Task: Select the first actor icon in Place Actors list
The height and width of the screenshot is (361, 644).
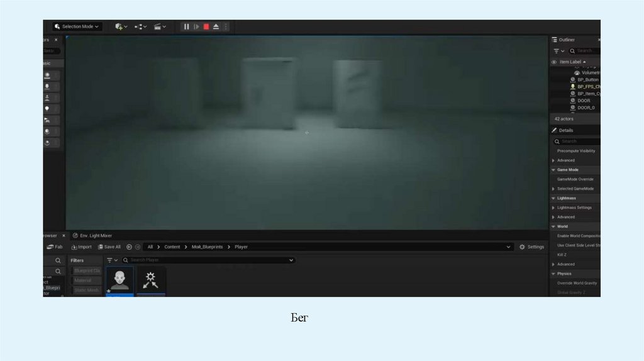Action: pyautogui.click(x=47, y=75)
